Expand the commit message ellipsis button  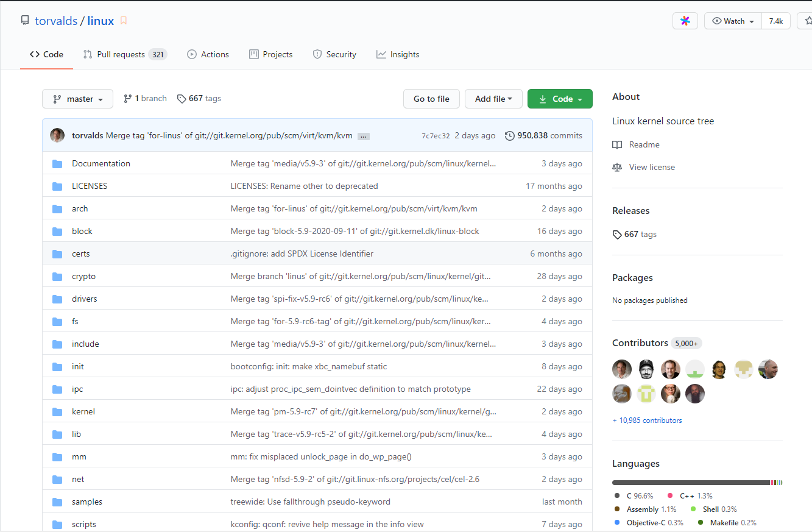click(364, 137)
